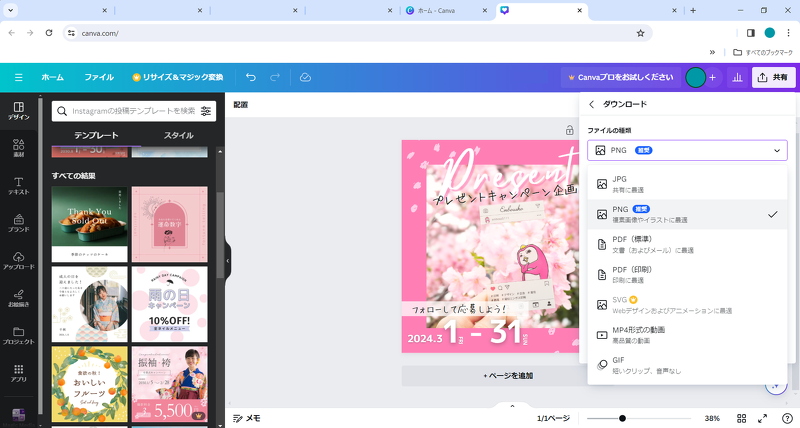Switch to the テンプレート tab
This screenshot has width=800, height=428.
[96, 135]
